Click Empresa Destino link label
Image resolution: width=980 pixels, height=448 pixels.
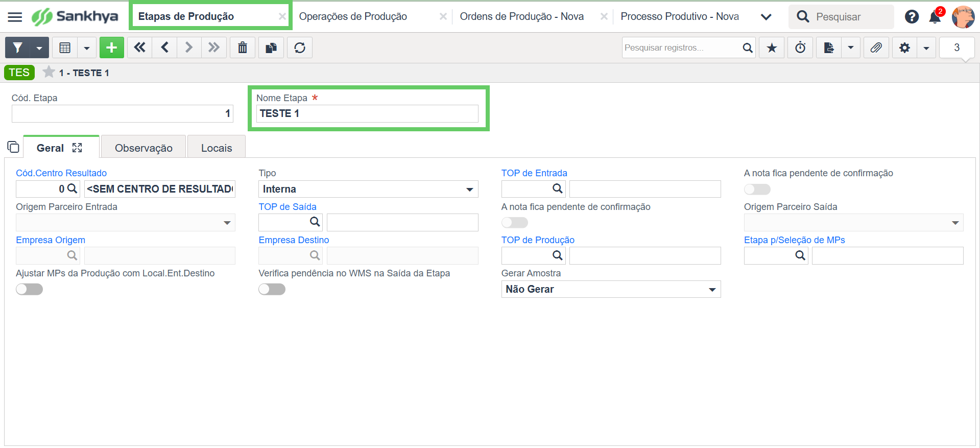tap(294, 240)
